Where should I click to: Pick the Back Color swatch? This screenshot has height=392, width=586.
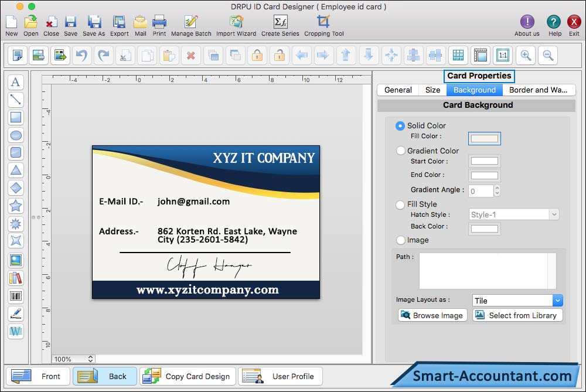click(x=485, y=229)
